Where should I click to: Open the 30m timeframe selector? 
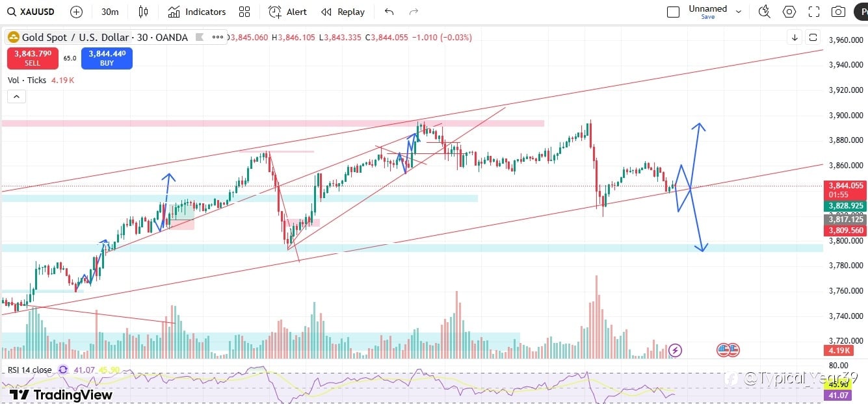point(110,12)
